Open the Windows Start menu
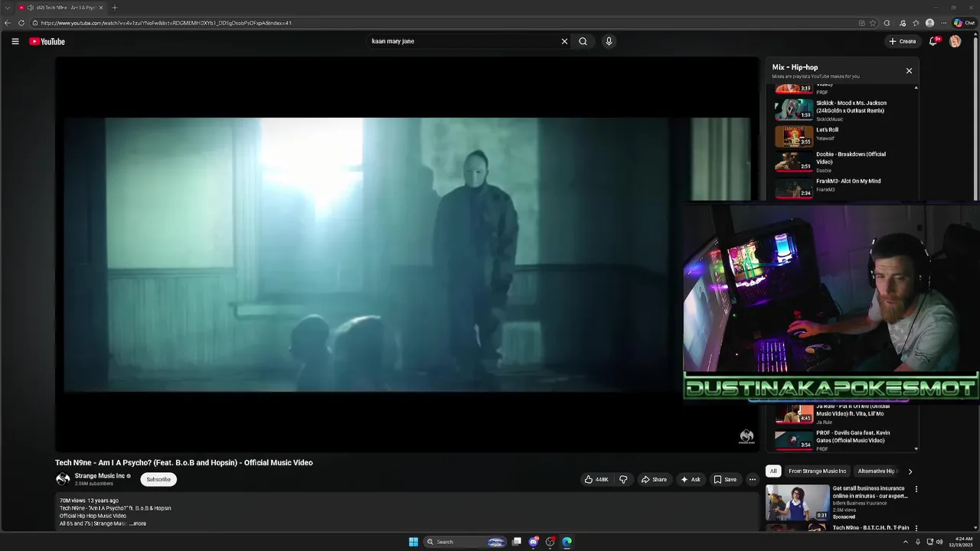The width and height of the screenshot is (980, 551). point(413,542)
